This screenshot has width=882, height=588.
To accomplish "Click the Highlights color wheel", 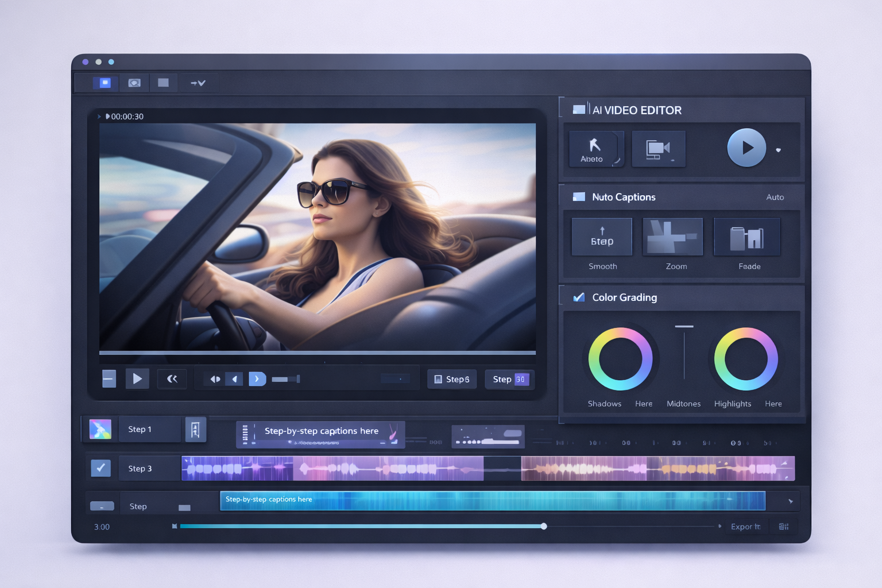I will (746, 359).
